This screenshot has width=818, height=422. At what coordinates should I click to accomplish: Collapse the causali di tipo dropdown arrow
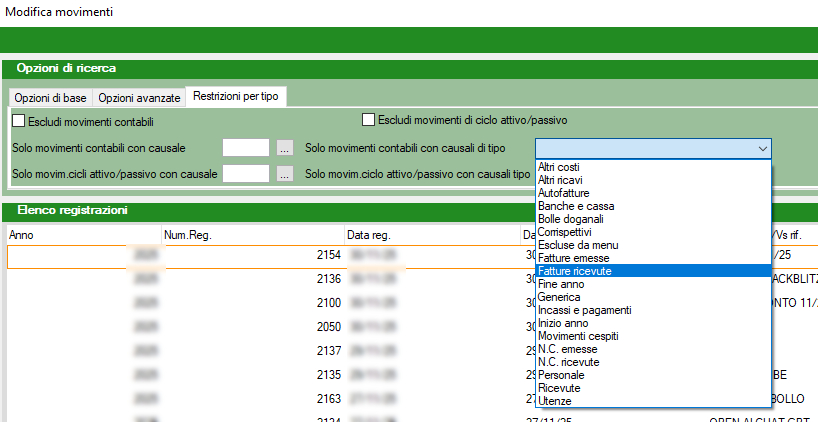763,148
